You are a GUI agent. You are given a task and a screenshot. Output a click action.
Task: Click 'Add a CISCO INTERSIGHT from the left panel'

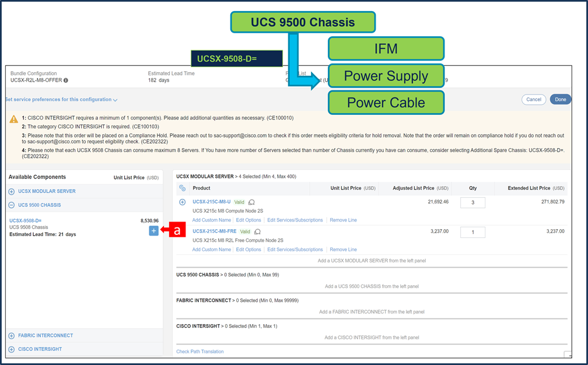[x=372, y=338]
